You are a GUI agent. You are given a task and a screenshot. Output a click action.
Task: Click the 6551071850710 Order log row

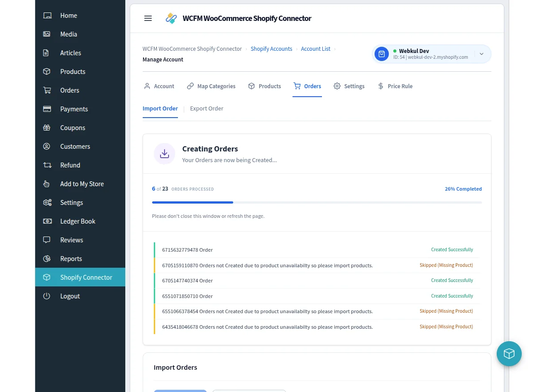317,296
